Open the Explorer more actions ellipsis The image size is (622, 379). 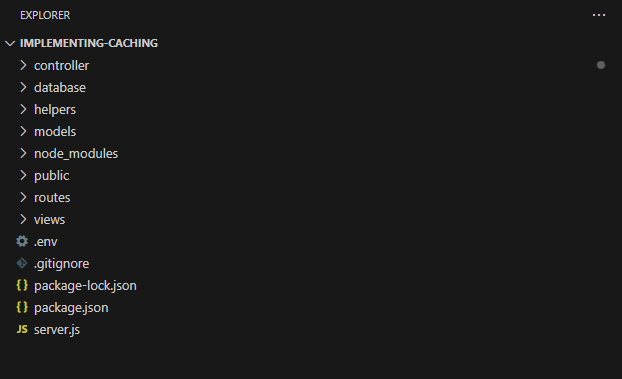coord(599,15)
